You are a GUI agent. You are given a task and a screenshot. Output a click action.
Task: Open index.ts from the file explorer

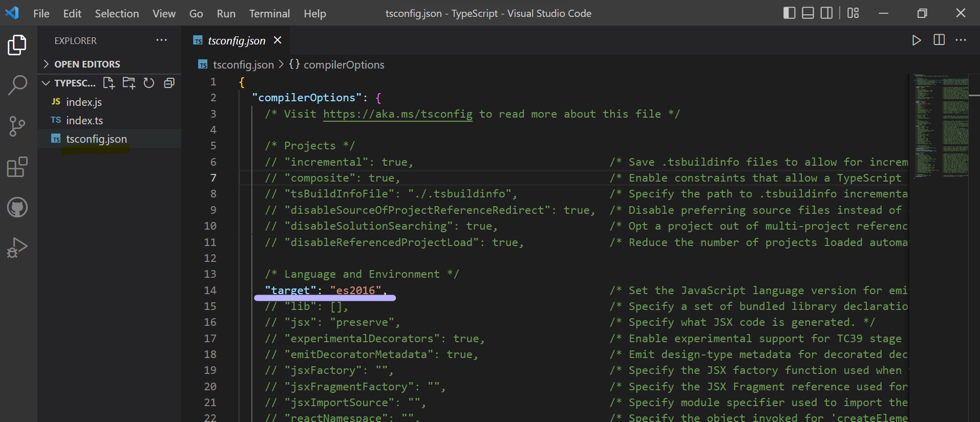84,121
